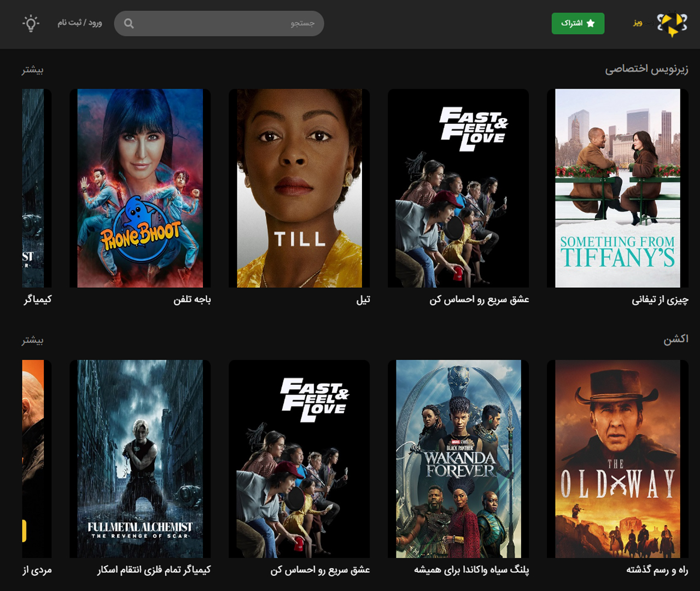Open the site logo home icon
This screenshot has height=591, width=700.
tap(672, 24)
